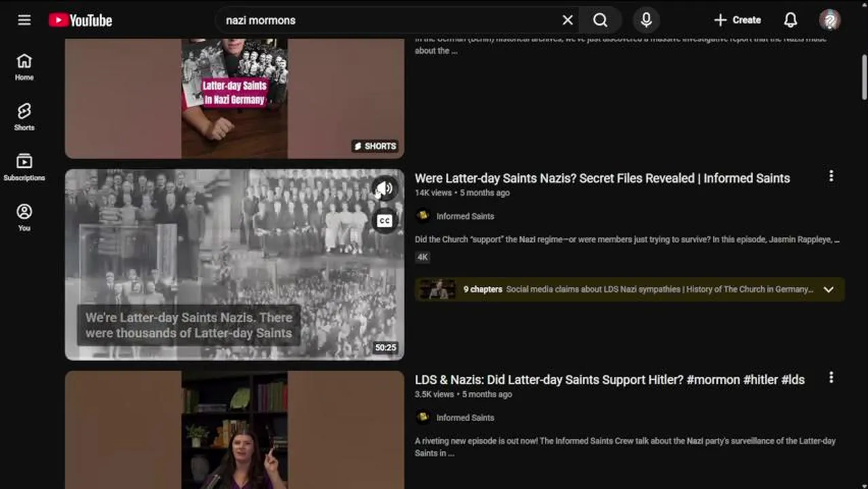This screenshot has height=489, width=868.
Task: Click the 3.5K views 5 months ago text
Action: pos(463,395)
